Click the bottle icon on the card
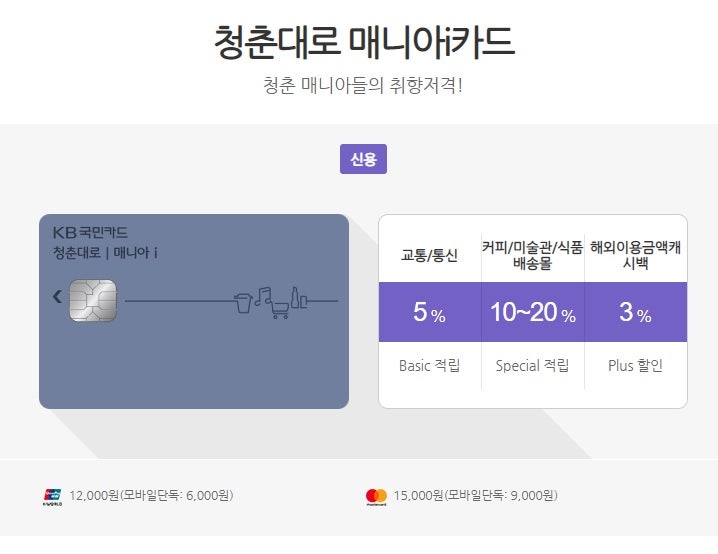The height and width of the screenshot is (554, 718). [x=295, y=298]
